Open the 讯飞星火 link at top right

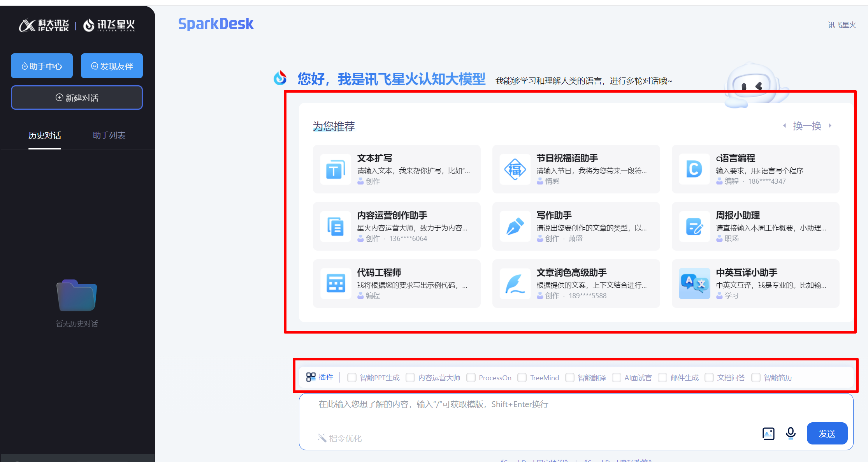[x=842, y=25]
